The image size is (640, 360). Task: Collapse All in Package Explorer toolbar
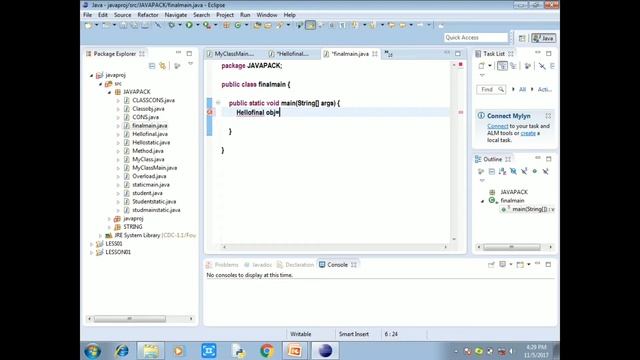152,66
